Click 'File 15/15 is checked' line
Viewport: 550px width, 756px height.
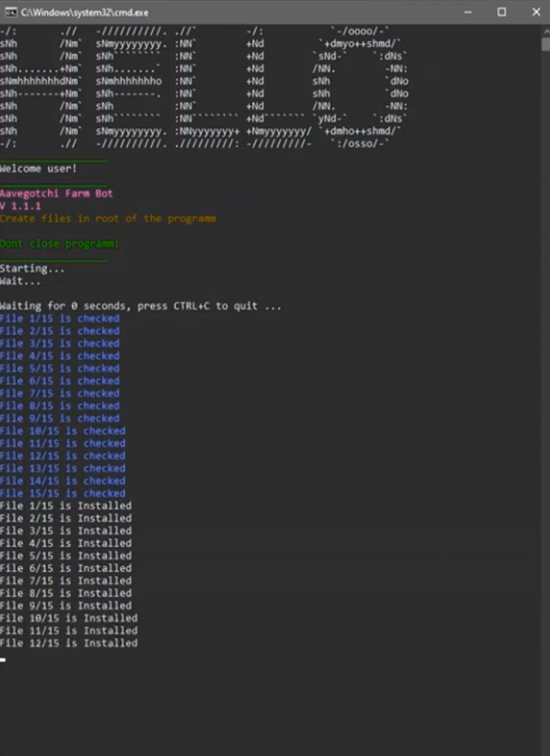(62, 494)
